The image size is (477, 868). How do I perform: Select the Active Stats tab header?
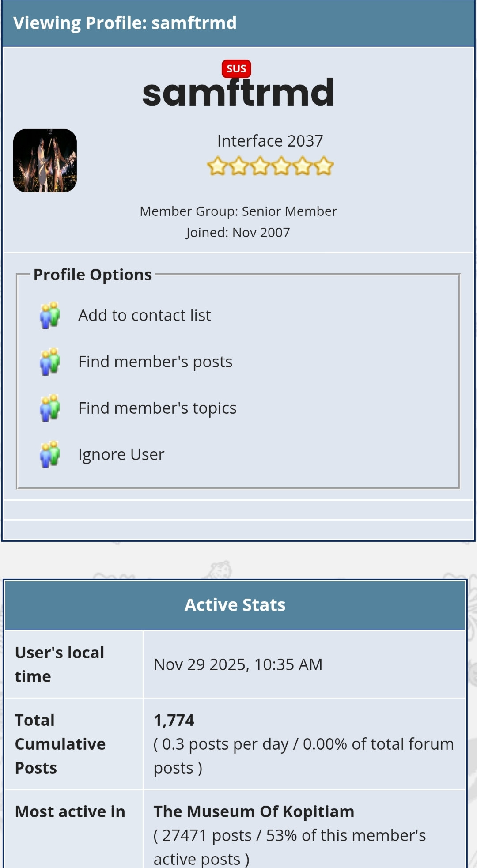coord(235,605)
